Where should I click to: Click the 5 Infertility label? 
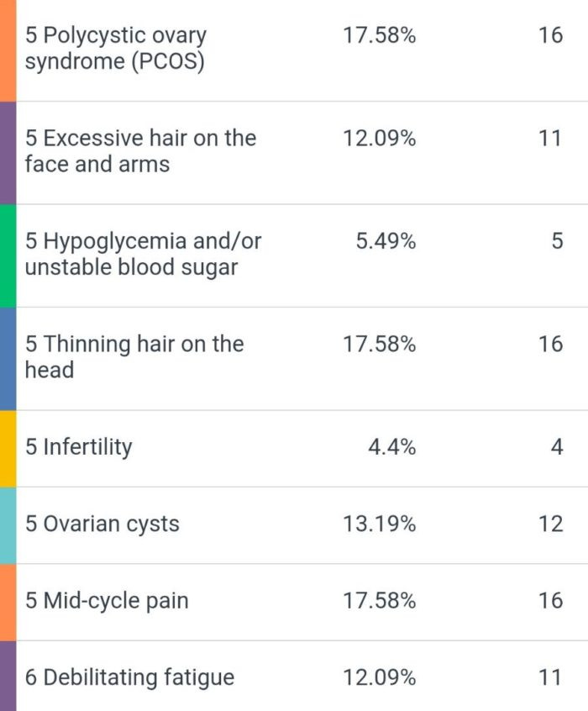coord(78,447)
